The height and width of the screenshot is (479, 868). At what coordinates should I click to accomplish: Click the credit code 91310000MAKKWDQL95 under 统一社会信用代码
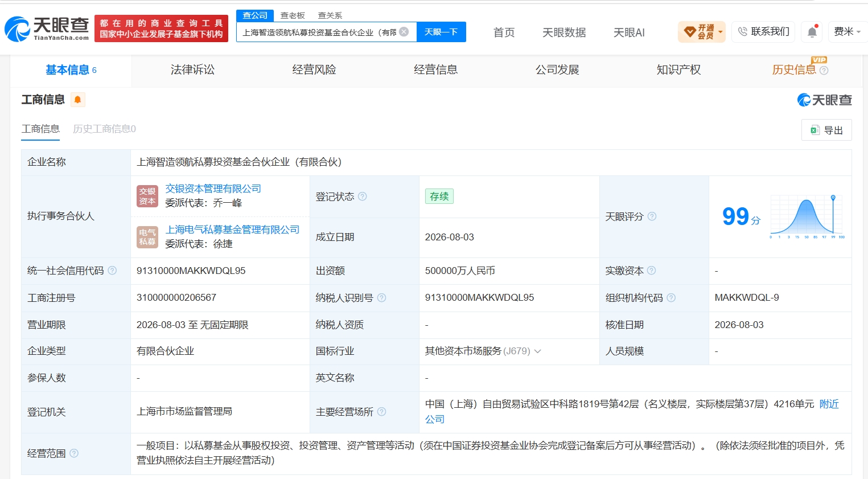[x=191, y=271]
